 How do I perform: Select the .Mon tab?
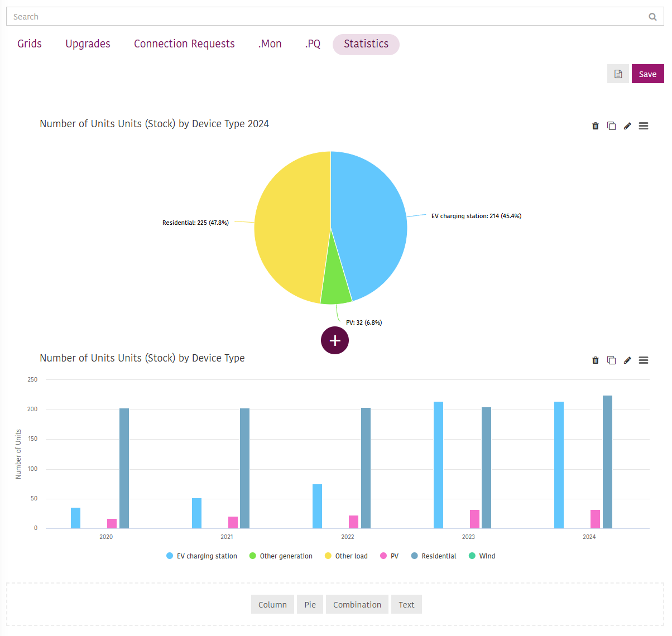tap(270, 44)
